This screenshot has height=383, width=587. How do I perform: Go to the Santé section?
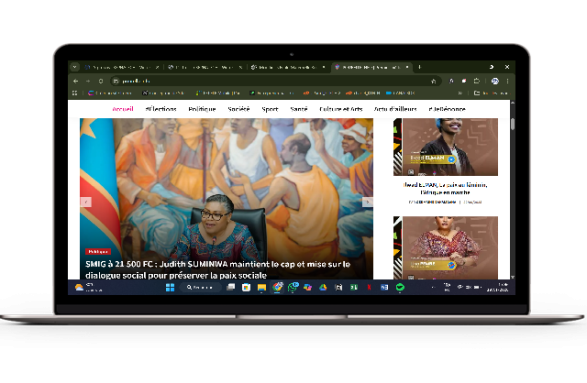(299, 109)
